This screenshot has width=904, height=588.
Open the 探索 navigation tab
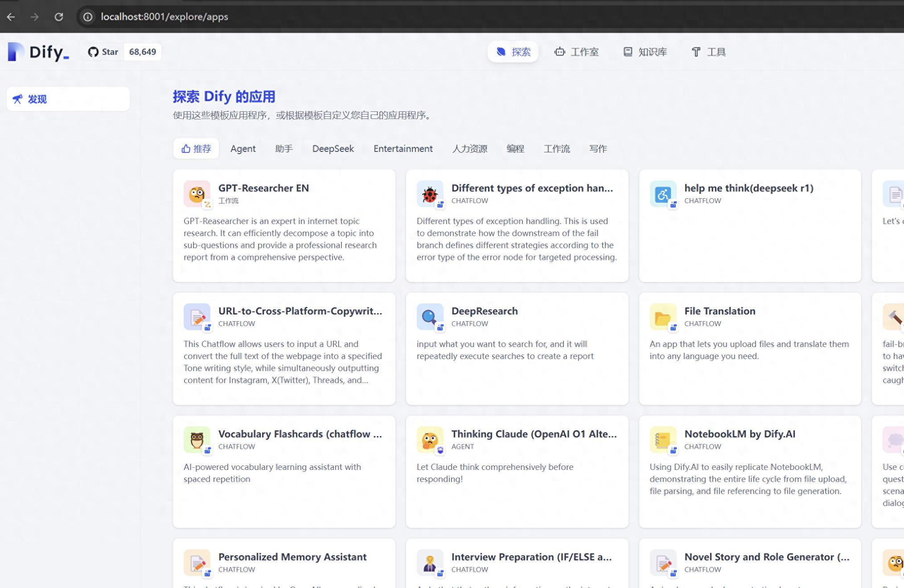click(513, 52)
